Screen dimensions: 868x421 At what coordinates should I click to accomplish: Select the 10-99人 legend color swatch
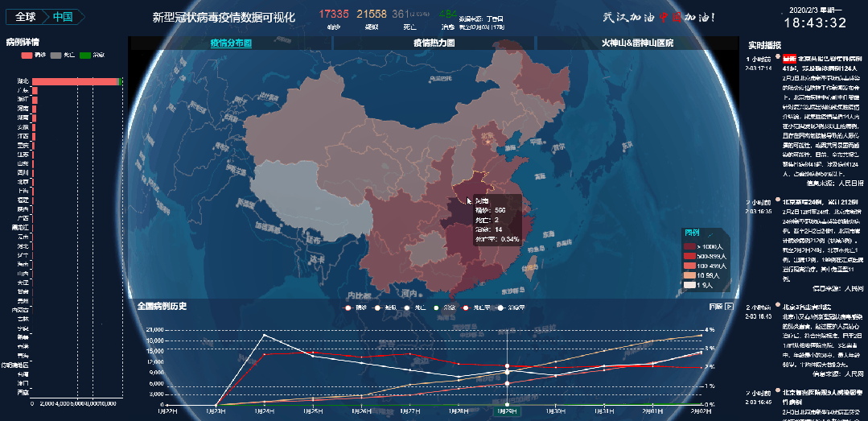[x=689, y=275]
